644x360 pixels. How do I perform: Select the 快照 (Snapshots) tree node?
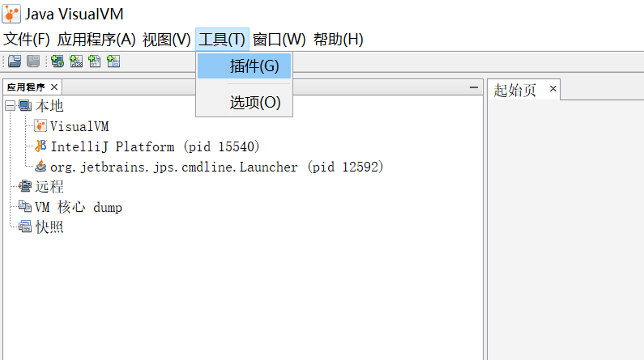pyautogui.click(x=49, y=227)
